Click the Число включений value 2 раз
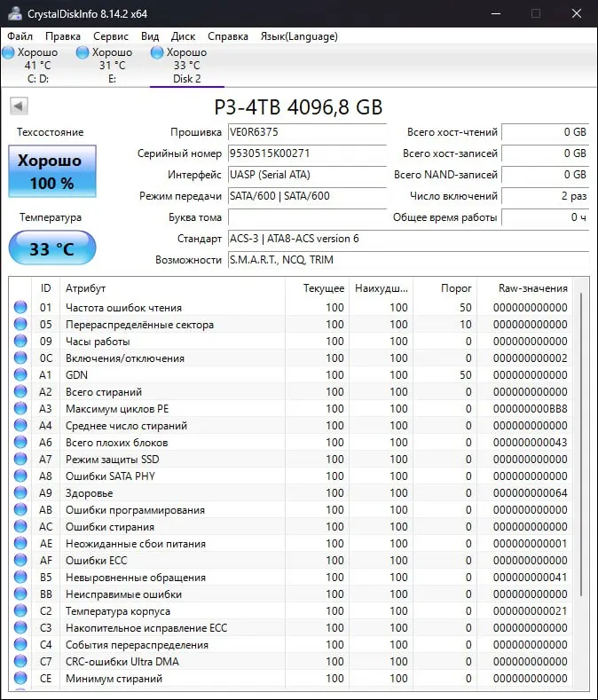This screenshot has width=598, height=700. 546,196
